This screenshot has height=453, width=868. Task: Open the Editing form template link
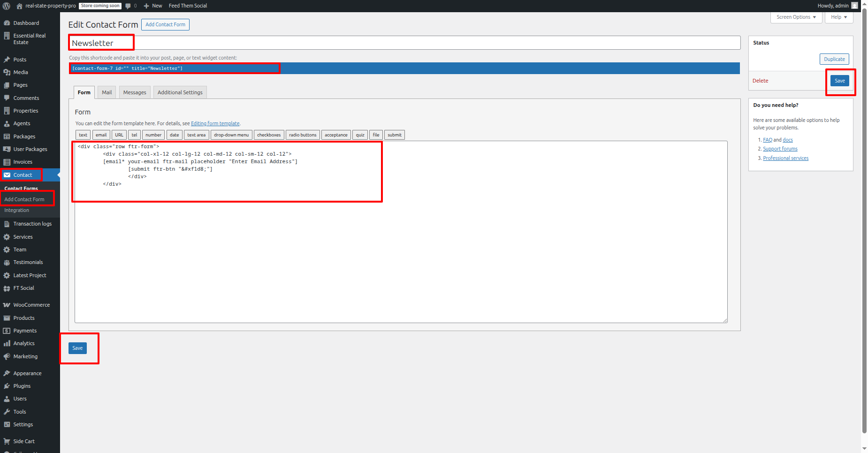(x=215, y=123)
